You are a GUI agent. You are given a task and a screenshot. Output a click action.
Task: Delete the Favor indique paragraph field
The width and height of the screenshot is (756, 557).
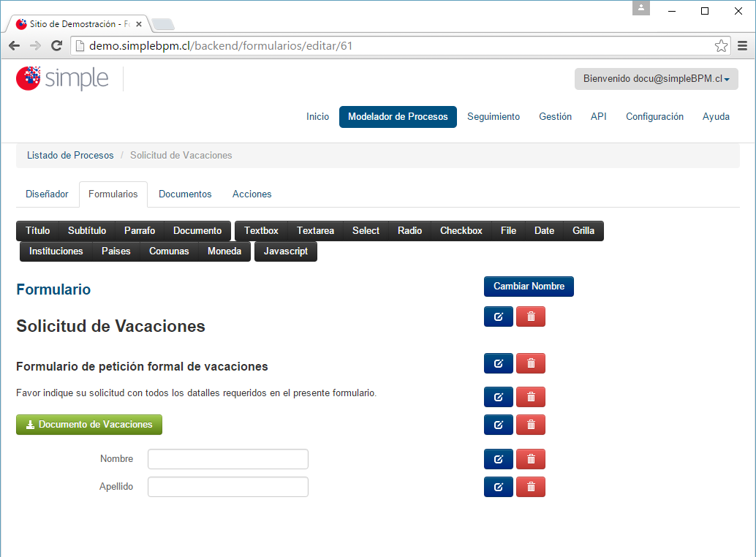[x=530, y=397]
